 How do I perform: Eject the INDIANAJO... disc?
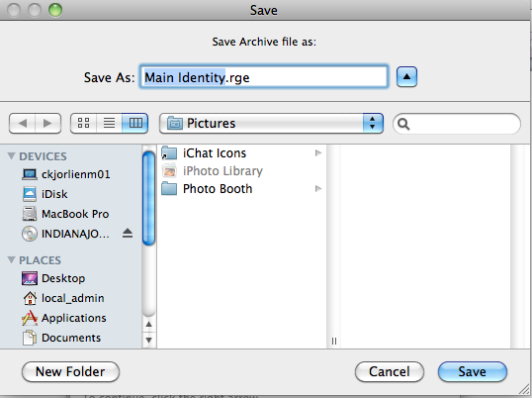pos(128,233)
